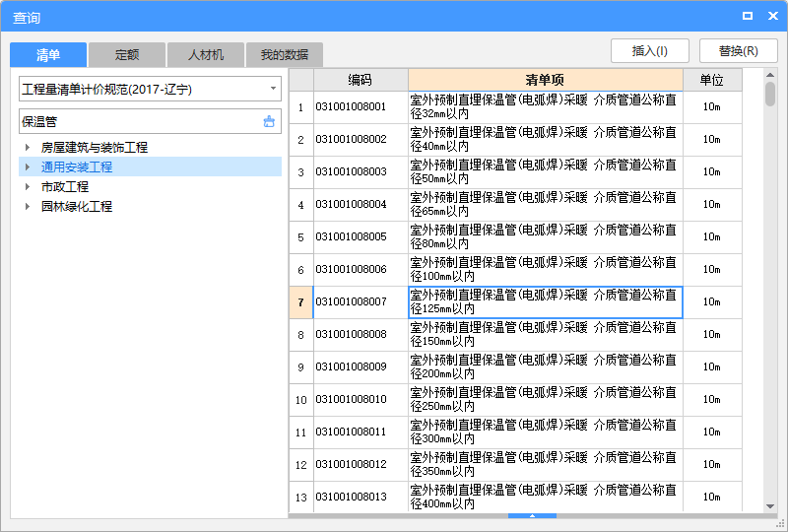Click row header number 13
The image size is (788, 532).
pyautogui.click(x=301, y=498)
